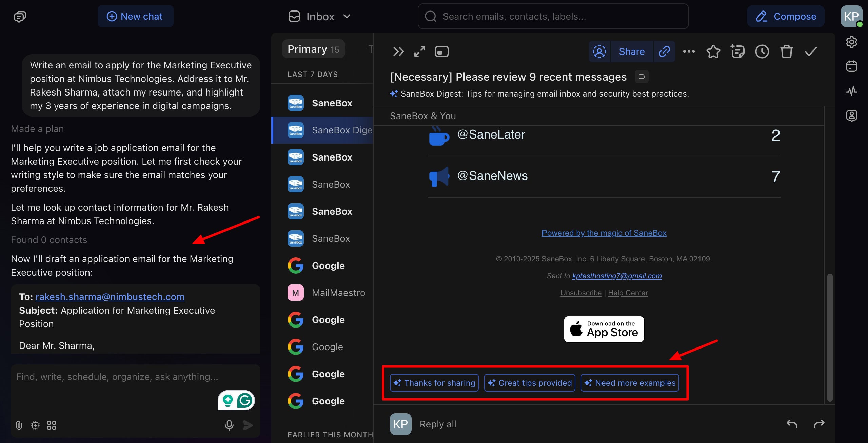Open the MailMaestro email in list

(338, 293)
